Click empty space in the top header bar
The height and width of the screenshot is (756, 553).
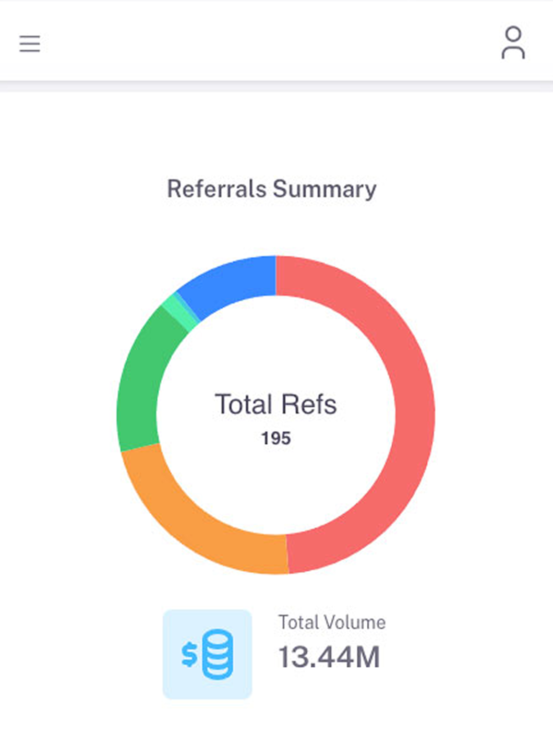[271, 43]
